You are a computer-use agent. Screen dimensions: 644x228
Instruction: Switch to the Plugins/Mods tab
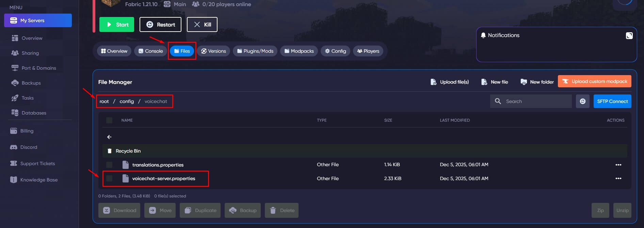[x=255, y=51]
